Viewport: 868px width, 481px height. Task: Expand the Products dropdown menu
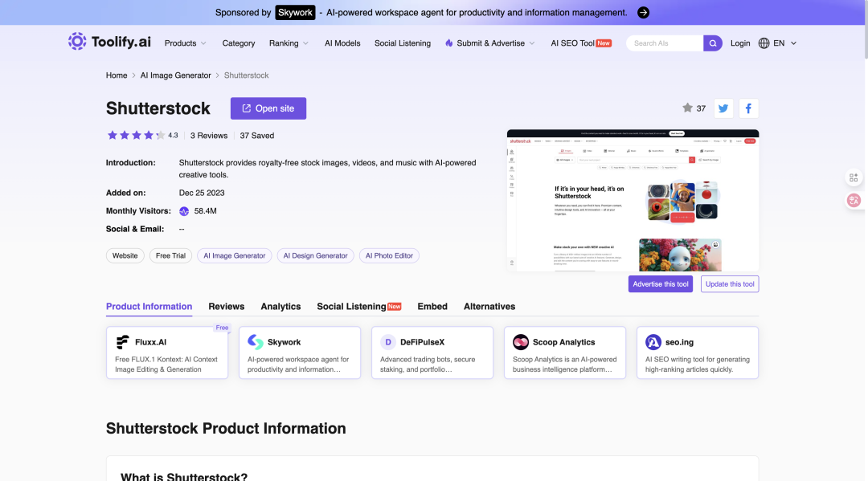click(185, 43)
